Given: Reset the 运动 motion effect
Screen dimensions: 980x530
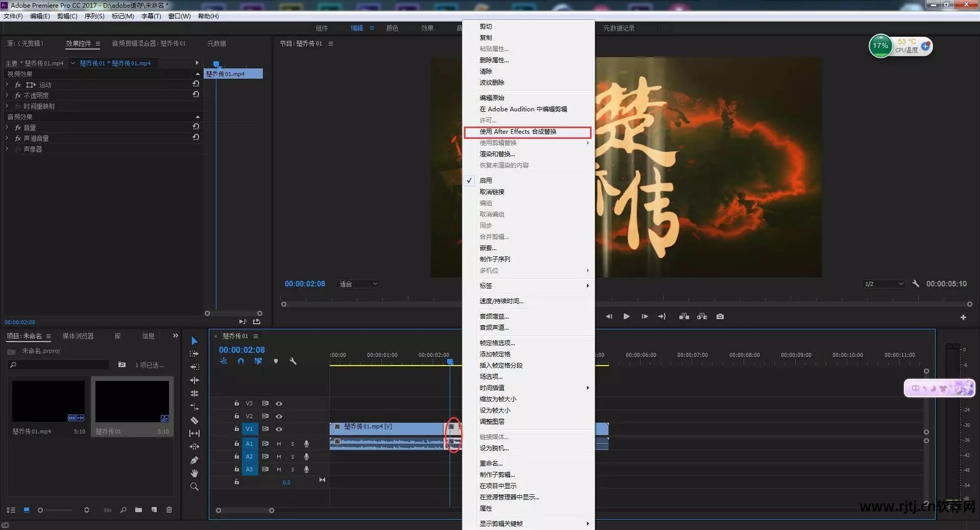Looking at the screenshot, I should (195, 84).
